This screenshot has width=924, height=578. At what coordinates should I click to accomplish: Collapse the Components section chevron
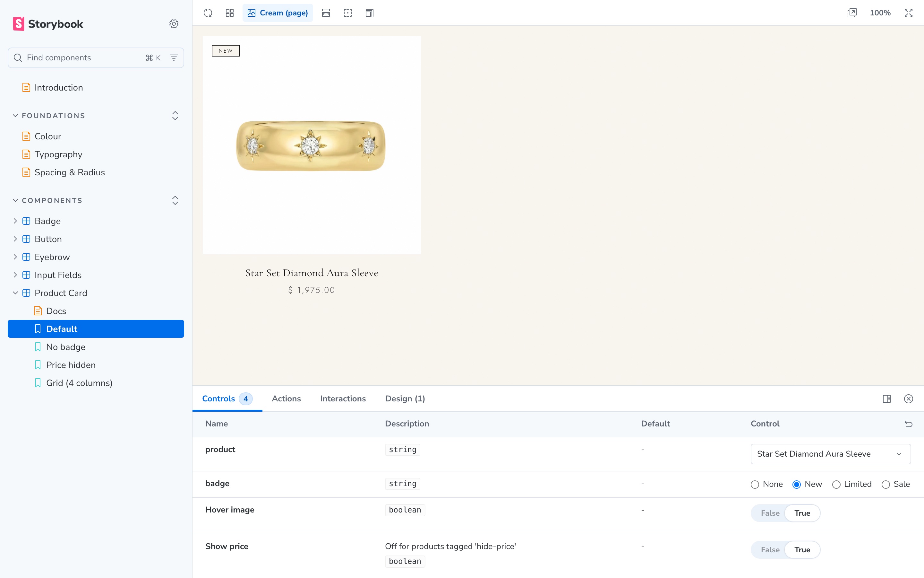[15, 200]
